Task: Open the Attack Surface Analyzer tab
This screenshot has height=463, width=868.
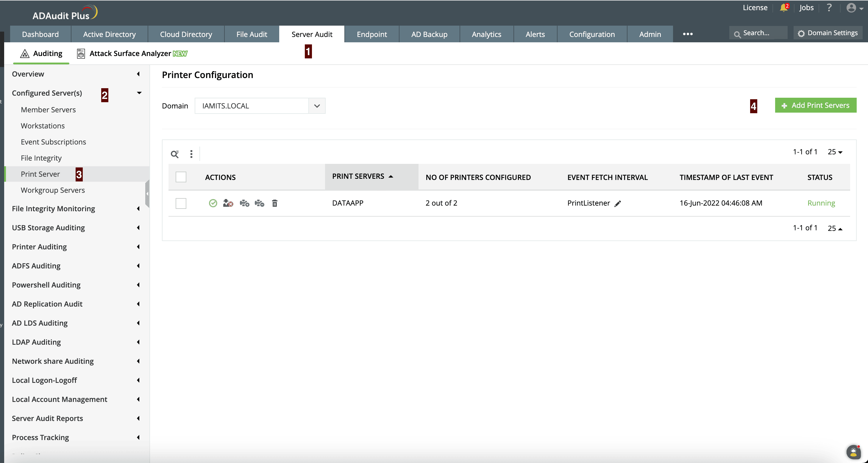Action: (130, 53)
